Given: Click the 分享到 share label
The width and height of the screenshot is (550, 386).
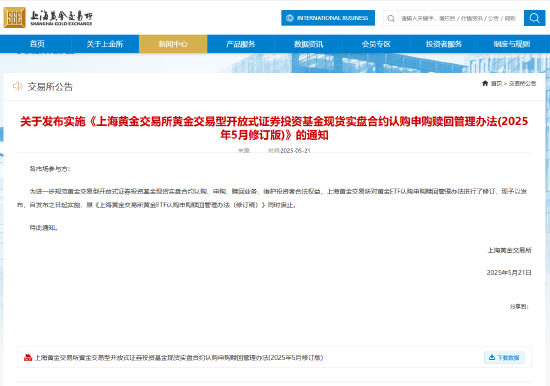Looking at the screenshot, I should (x=519, y=306).
